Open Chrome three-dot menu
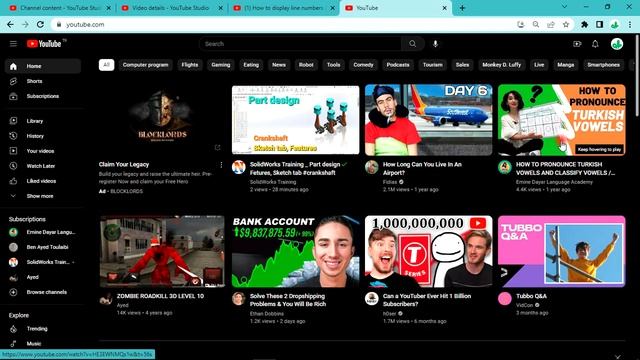The height and width of the screenshot is (360, 640). 630,24
